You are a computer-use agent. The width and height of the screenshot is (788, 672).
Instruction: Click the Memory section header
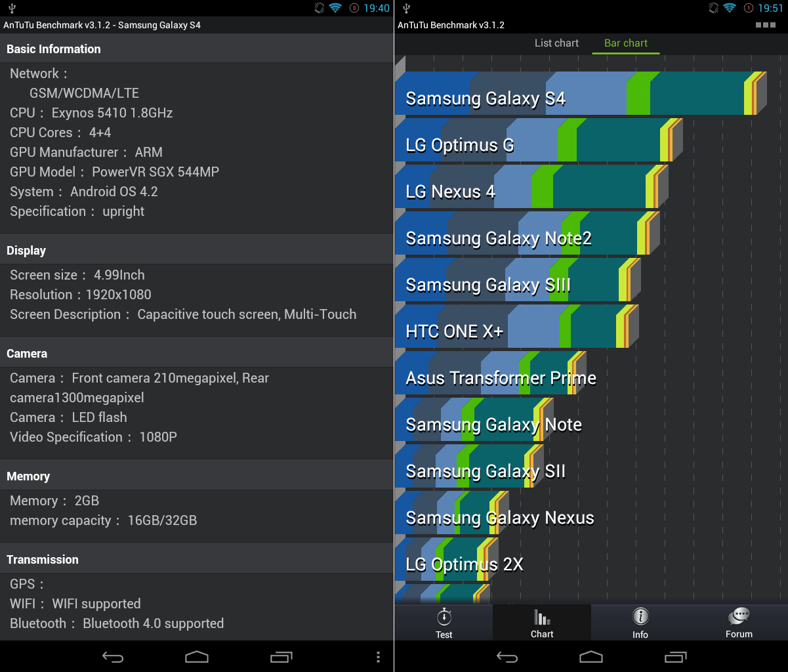pos(197,476)
